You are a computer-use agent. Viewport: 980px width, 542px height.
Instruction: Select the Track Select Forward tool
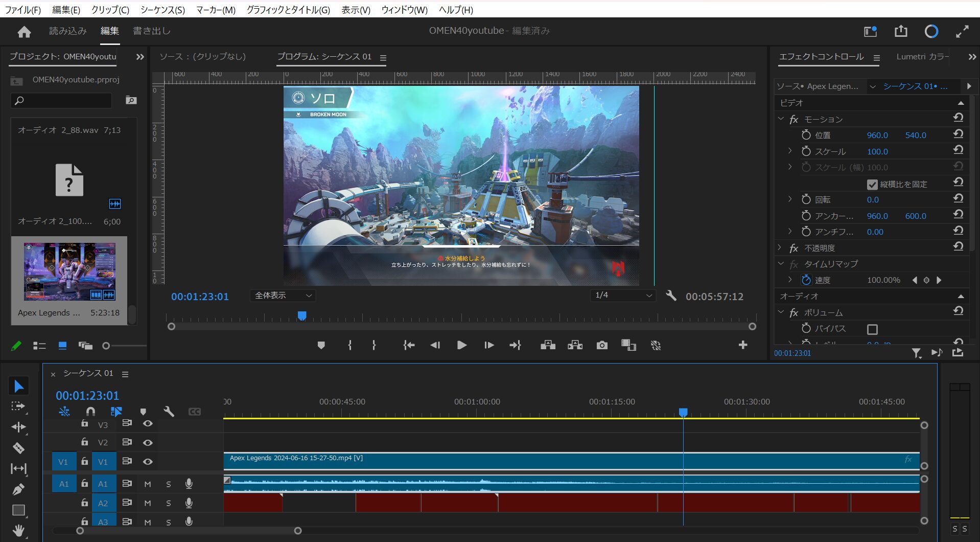(18, 406)
